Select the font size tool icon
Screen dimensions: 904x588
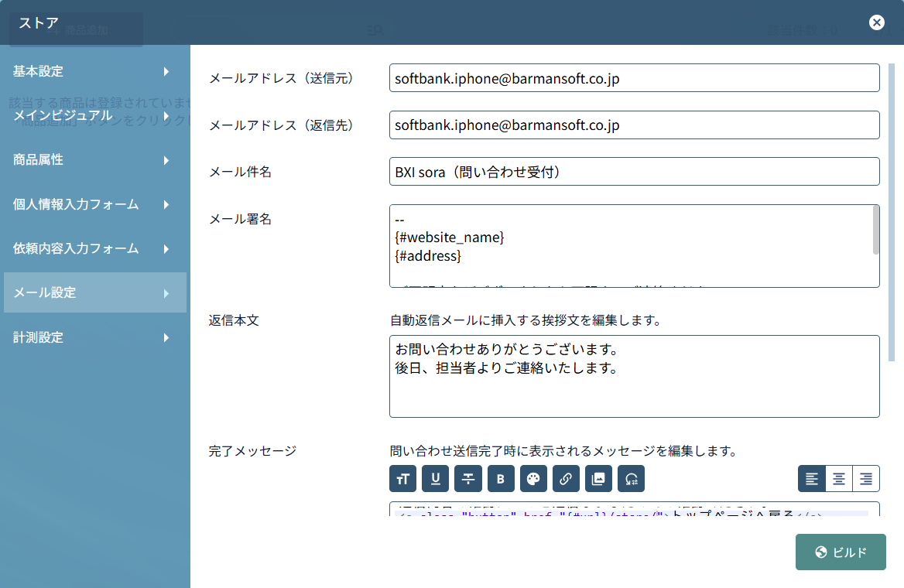pos(402,478)
